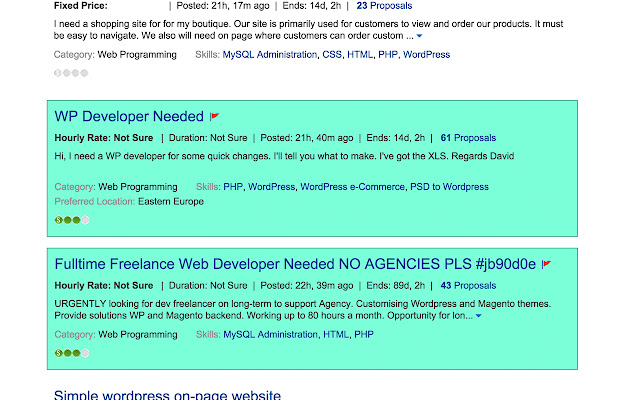The image size is (640, 400).
Task: Click PHP skill in boutique shopping job
Action: pos(388,55)
